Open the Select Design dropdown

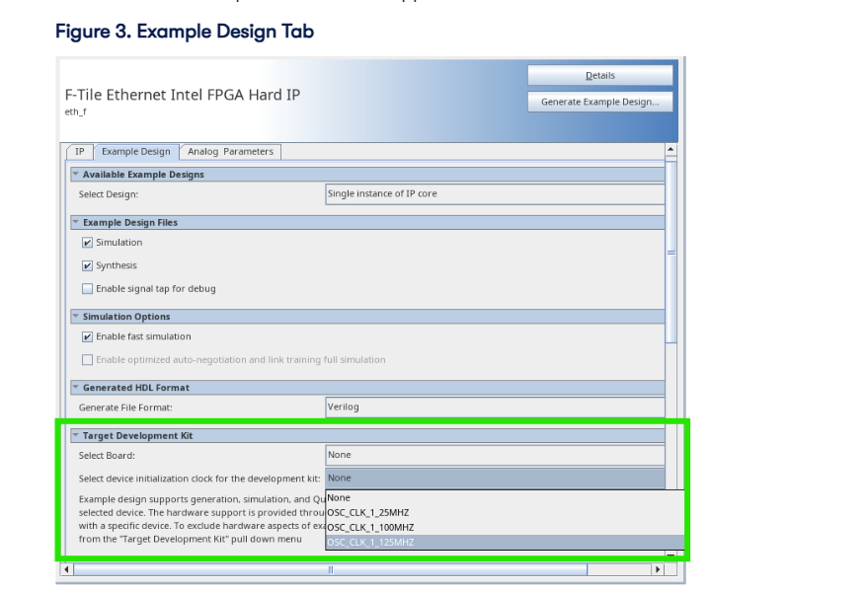click(x=495, y=194)
